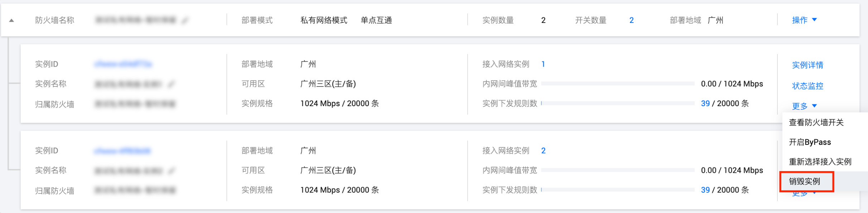Viewport: 868px width, 213px height.
Task: Click the first instance's rule count 39
Action: pyautogui.click(x=705, y=104)
